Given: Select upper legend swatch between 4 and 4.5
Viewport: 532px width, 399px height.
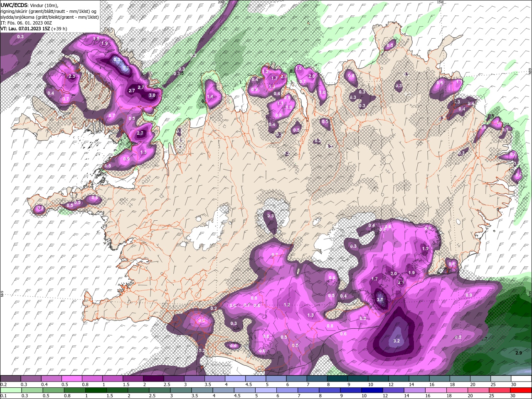Looking at the screenshot, I should (x=235, y=379).
